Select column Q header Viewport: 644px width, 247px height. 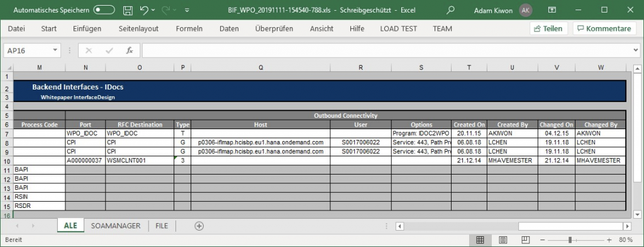[260, 68]
